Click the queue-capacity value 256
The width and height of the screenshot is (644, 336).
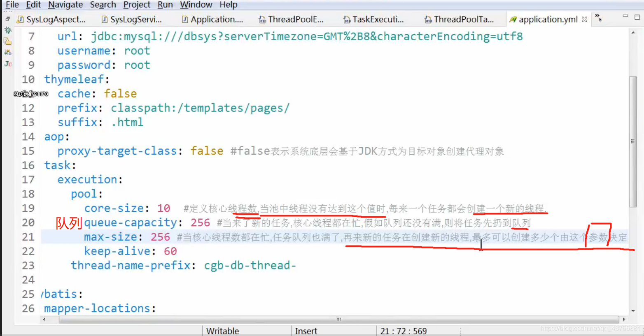pyautogui.click(x=200, y=222)
